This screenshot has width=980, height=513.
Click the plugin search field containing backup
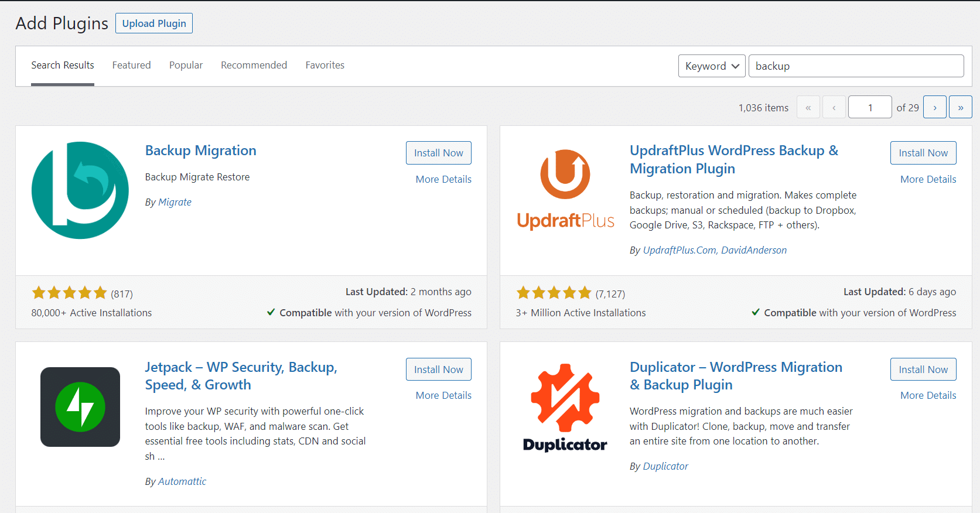(x=856, y=66)
